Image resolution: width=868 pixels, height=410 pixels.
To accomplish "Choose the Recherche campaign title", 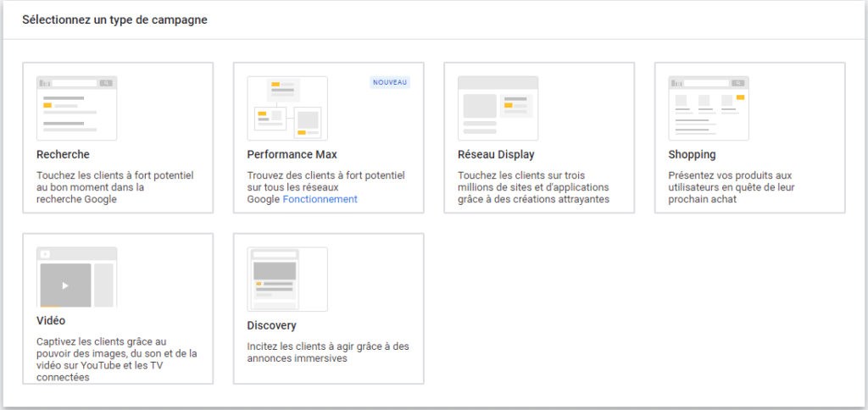I will click(63, 154).
